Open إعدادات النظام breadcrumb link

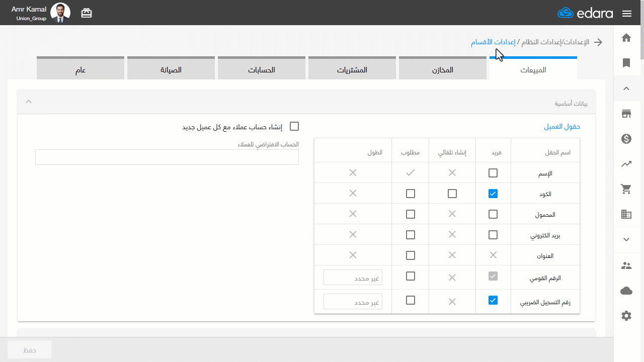coord(541,42)
